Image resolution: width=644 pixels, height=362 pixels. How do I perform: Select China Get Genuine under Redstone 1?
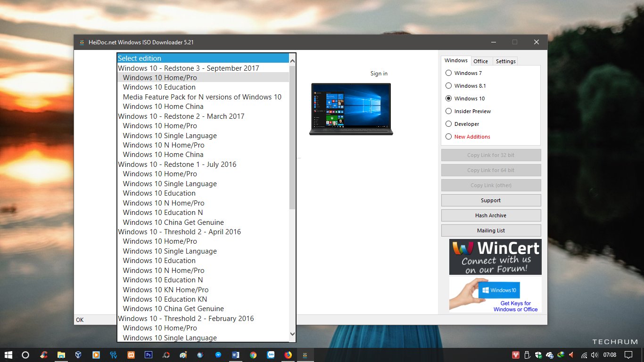[x=203, y=222]
